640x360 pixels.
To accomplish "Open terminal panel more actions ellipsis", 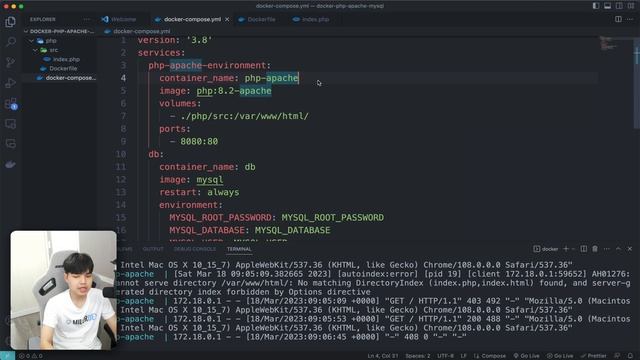I will [x=607, y=249].
